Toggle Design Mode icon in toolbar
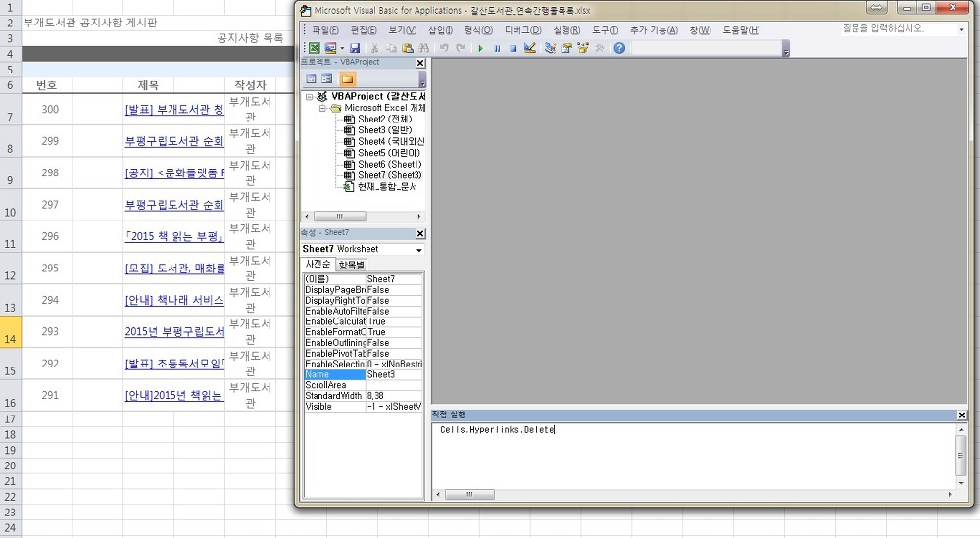The height and width of the screenshot is (538, 980). (x=530, y=48)
